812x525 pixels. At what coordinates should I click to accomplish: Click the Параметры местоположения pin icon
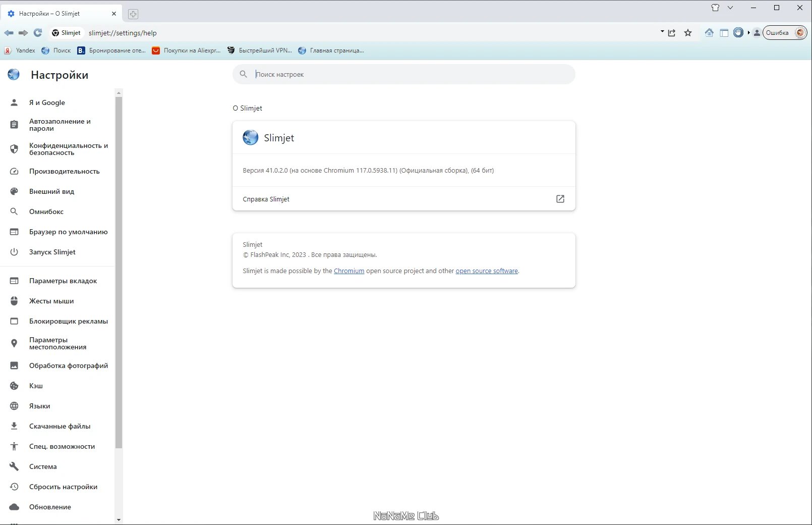pyautogui.click(x=14, y=343)
